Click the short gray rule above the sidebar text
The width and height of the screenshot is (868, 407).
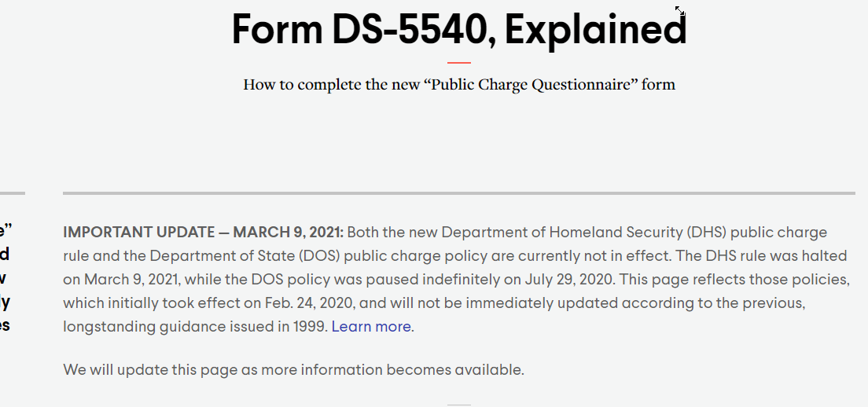(x=12, y=193)
